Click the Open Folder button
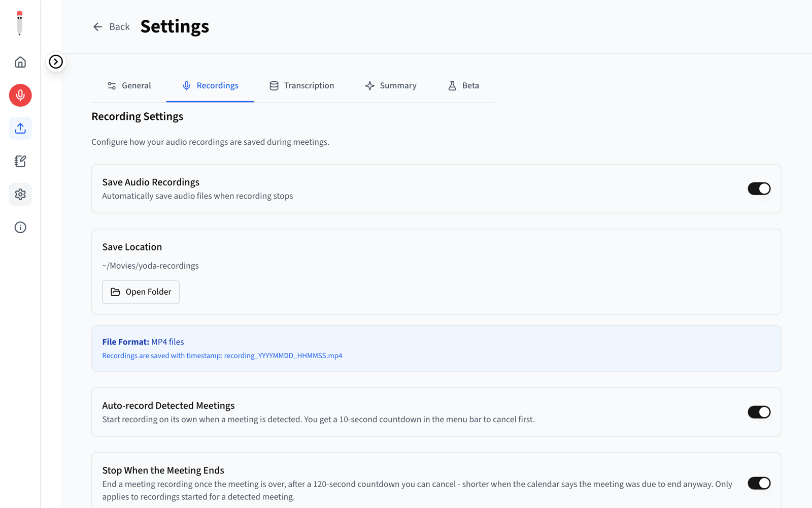812x508 pixels. [141, 292]
